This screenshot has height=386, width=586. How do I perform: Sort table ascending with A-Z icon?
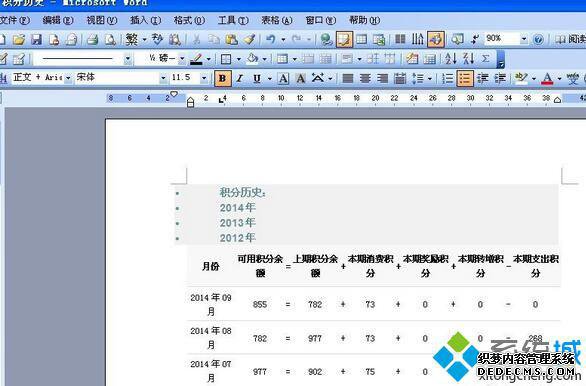(x=451, y=59)
